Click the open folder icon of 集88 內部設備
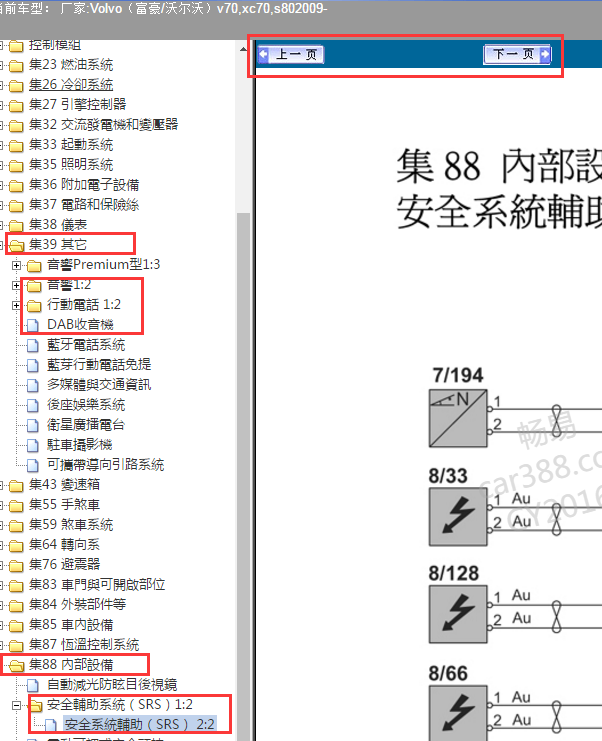This screenshot has width=602, height=741. pos(16,666)
